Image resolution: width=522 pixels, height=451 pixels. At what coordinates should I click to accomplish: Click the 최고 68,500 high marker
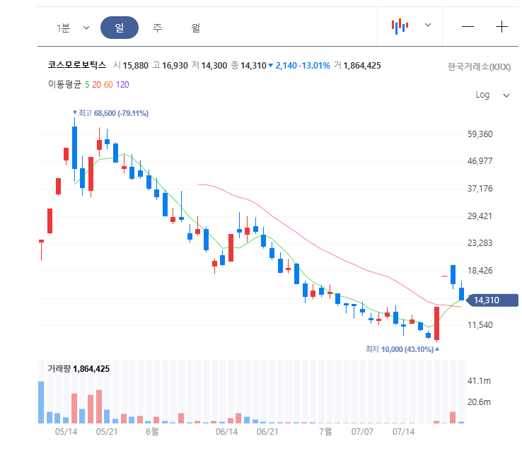click(111, 113)
